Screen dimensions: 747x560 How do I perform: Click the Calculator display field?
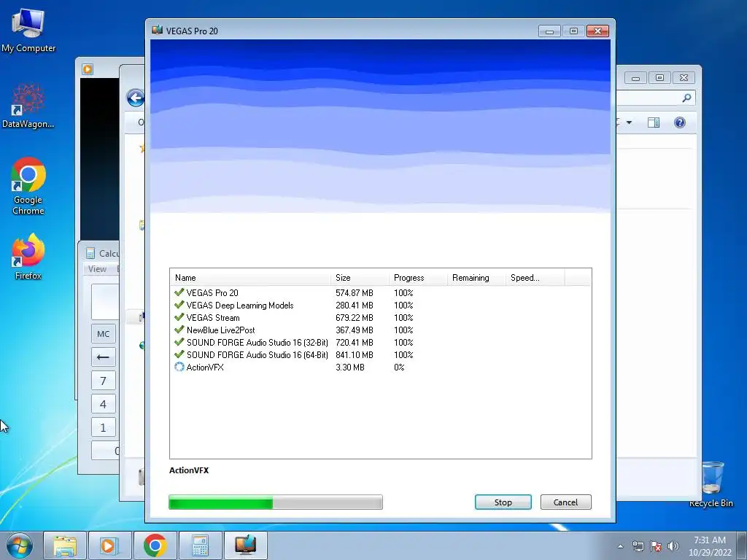point(105,302)
